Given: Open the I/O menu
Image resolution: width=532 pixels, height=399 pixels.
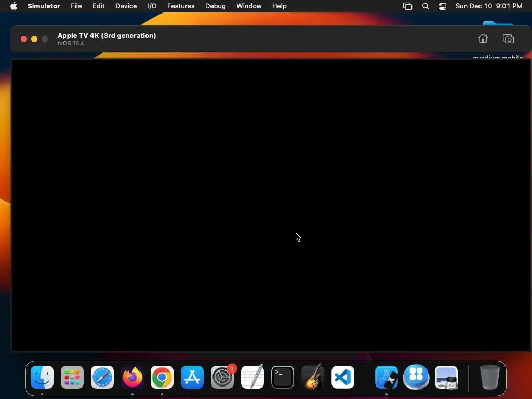Looking at the screenshot, I should coord(152,6).
